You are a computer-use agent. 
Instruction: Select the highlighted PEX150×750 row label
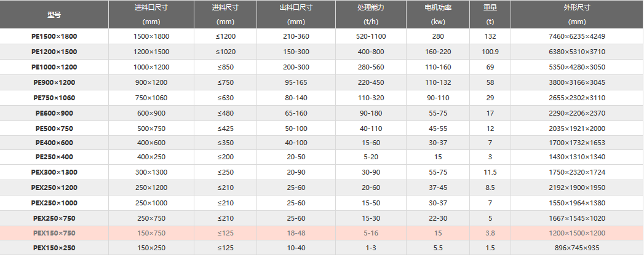coord(54,233)
